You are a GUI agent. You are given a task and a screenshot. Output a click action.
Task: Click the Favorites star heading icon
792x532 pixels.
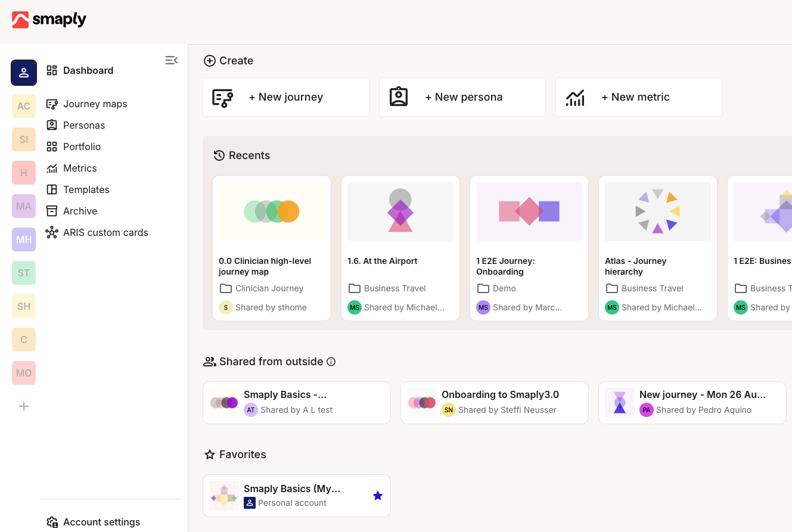(210, 455)
